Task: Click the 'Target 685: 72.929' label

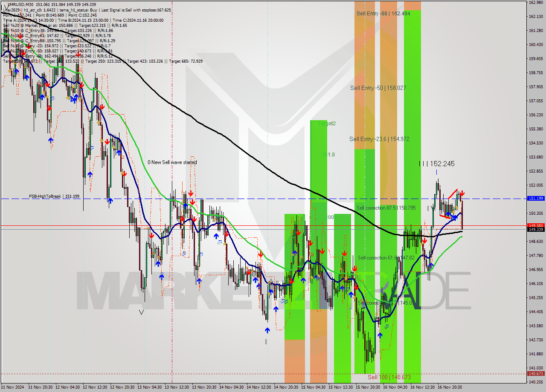Action: tap(186, 61)
